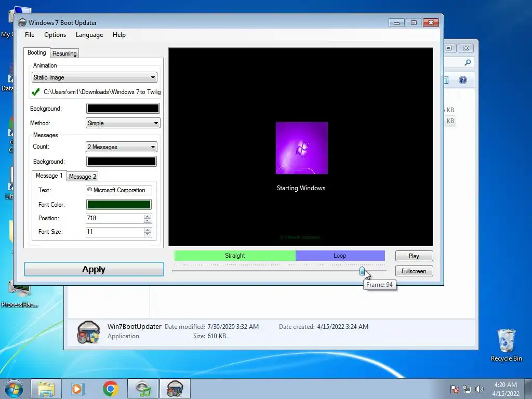Click the Size value 610 KB

pyautogui.click(x=217, y=336)
